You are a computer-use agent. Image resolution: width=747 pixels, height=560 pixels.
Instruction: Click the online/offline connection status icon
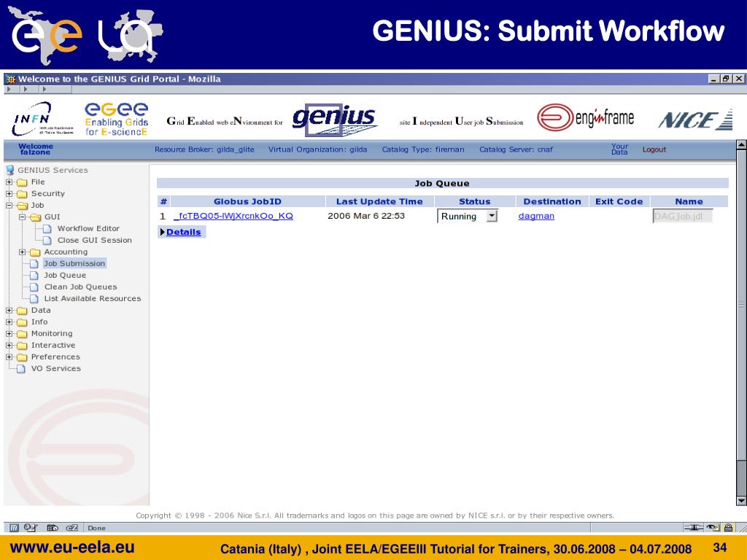click(x=693, y=528)
